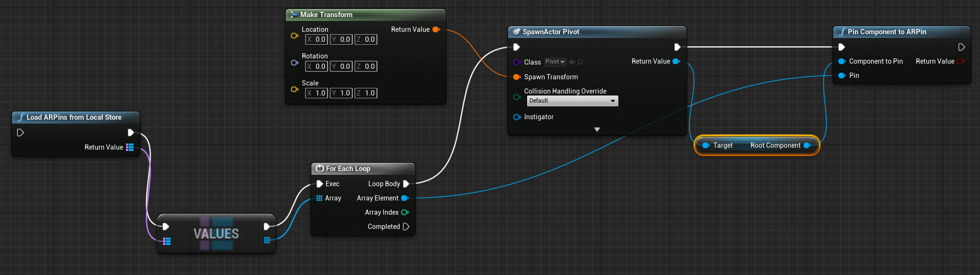The image size is (980, 275).
Task: Click Pin Component to ARPin output exec pin
Action: click(961, 47)
